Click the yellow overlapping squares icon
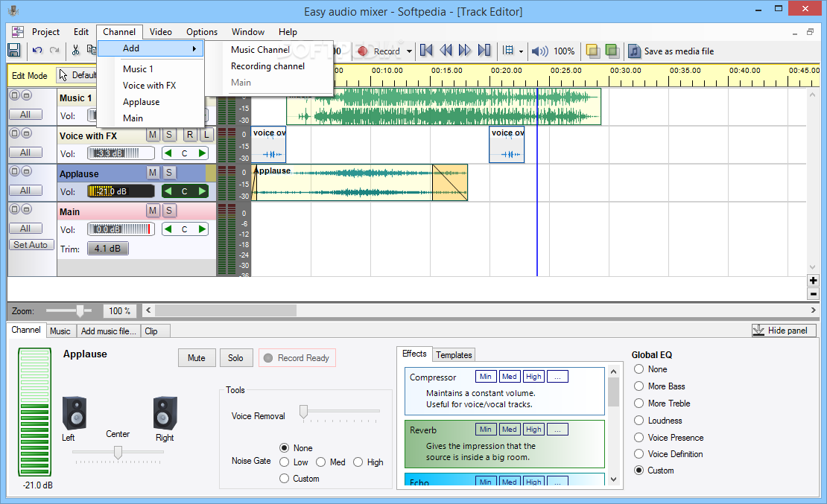The image size is (827, 504). coord(593,51)
